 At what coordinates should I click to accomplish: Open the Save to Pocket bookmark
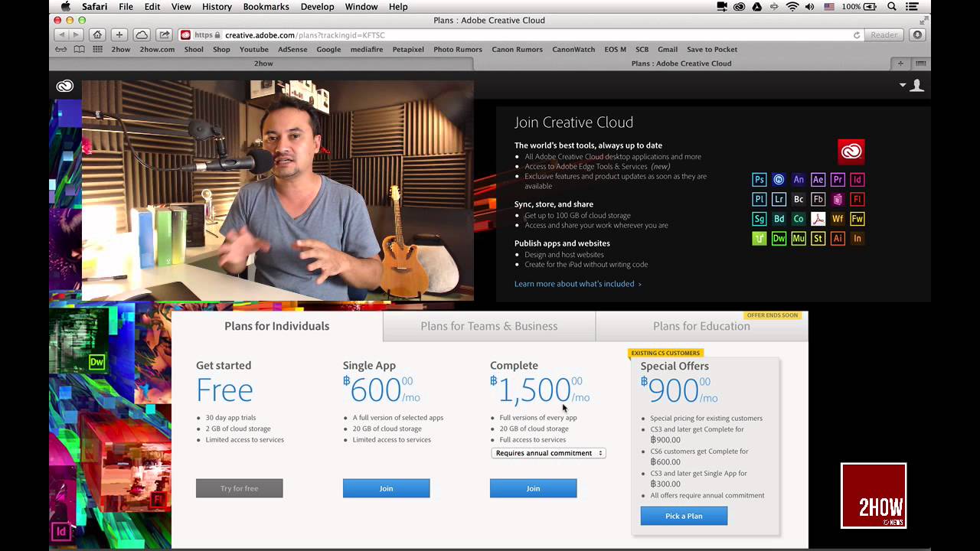[712, 49]
